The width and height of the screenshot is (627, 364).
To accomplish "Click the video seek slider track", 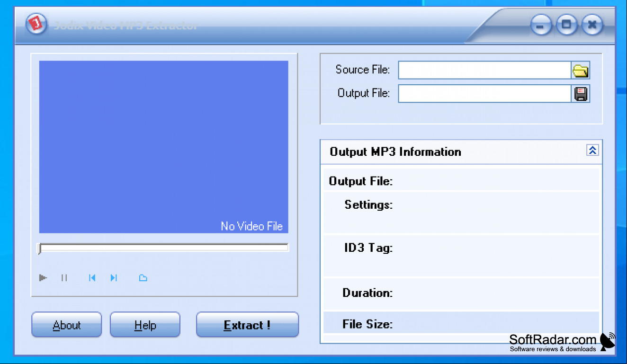I will 163,247.
